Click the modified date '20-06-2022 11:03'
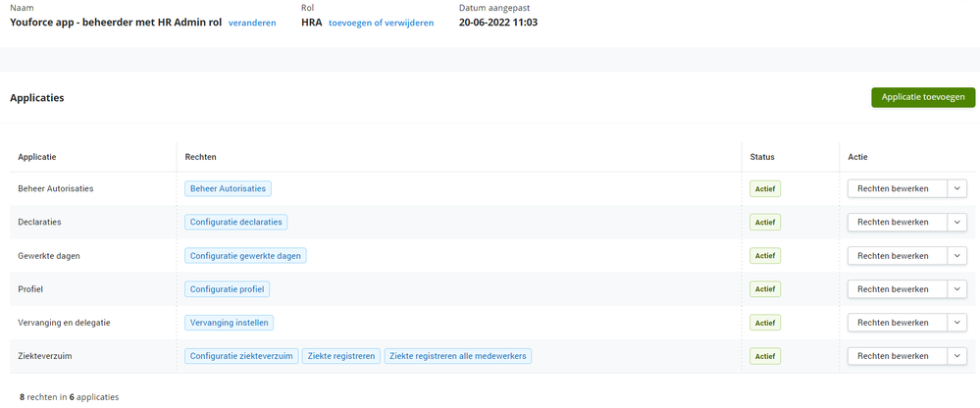The height and width of the screenshot is (408, 980). 498,23
